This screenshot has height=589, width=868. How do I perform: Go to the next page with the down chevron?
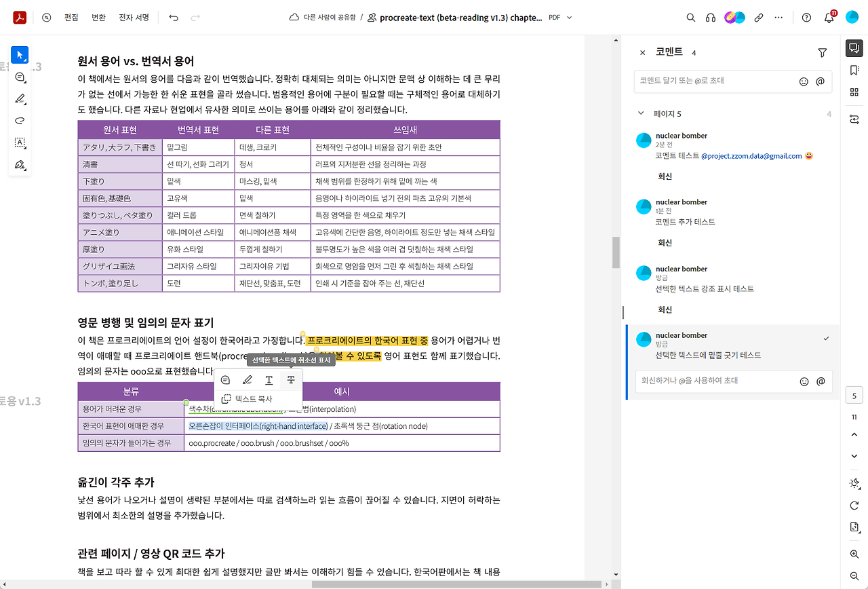pyautogui.click(x=854, y=456)
